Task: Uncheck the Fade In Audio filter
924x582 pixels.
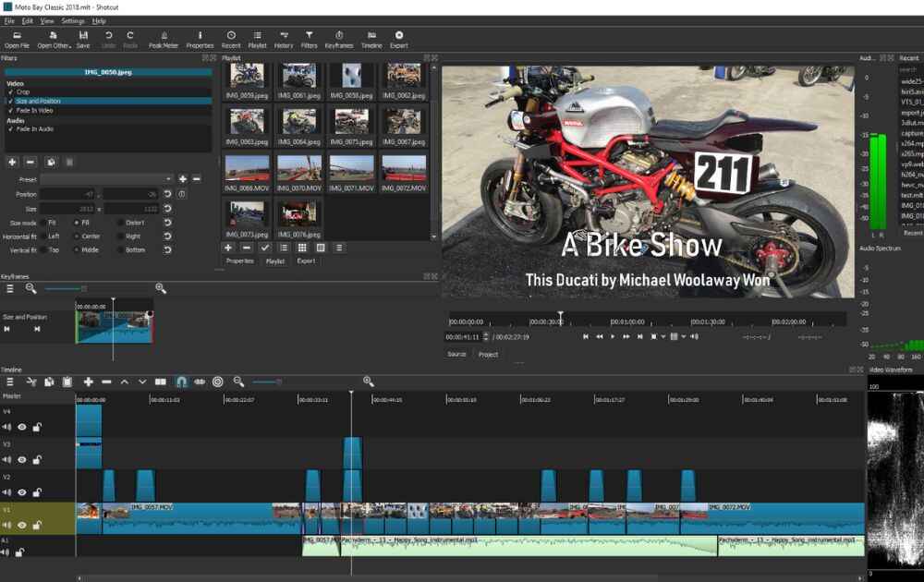Action: coord(10,128)
